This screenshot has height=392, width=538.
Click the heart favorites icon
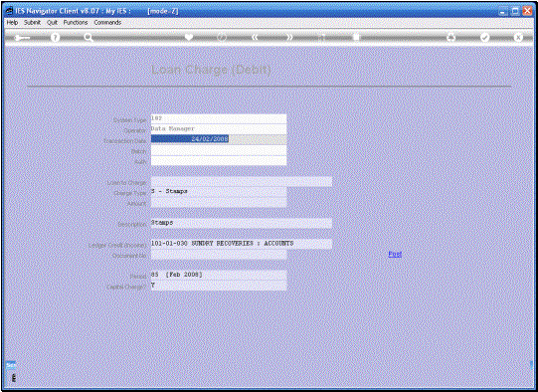pos(189,37)
